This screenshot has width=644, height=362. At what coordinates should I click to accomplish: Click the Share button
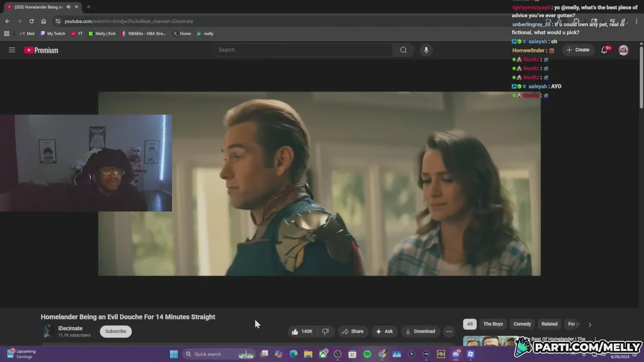[x=352, y=331]
